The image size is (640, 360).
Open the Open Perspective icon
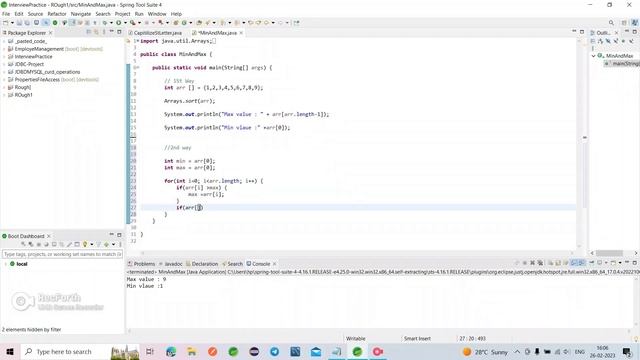(x=624, y=23)
